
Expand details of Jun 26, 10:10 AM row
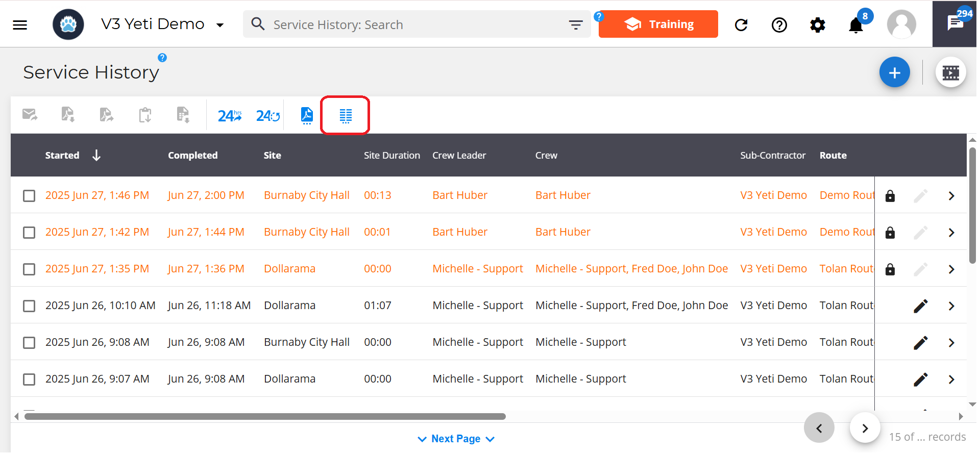tap(951, 306)
